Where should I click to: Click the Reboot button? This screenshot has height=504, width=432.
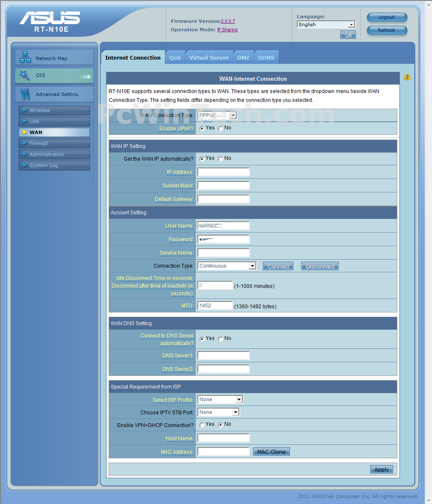click(x=387, y=30)
